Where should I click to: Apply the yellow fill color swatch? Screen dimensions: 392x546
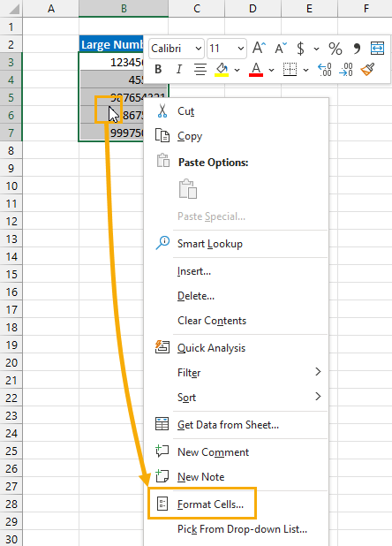coord(222,70)
